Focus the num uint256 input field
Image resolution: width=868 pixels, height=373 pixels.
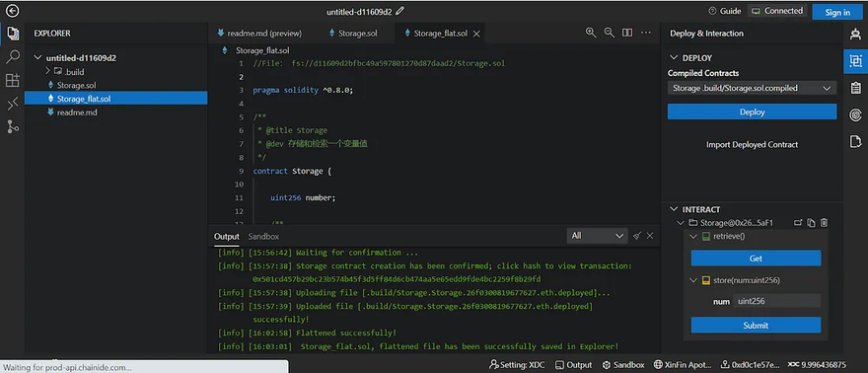coord(776,301)
